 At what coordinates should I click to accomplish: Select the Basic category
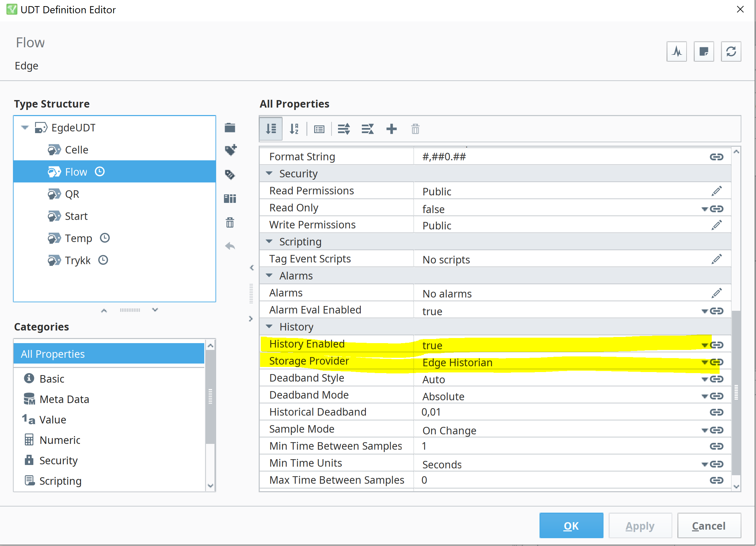pos(109,379)
